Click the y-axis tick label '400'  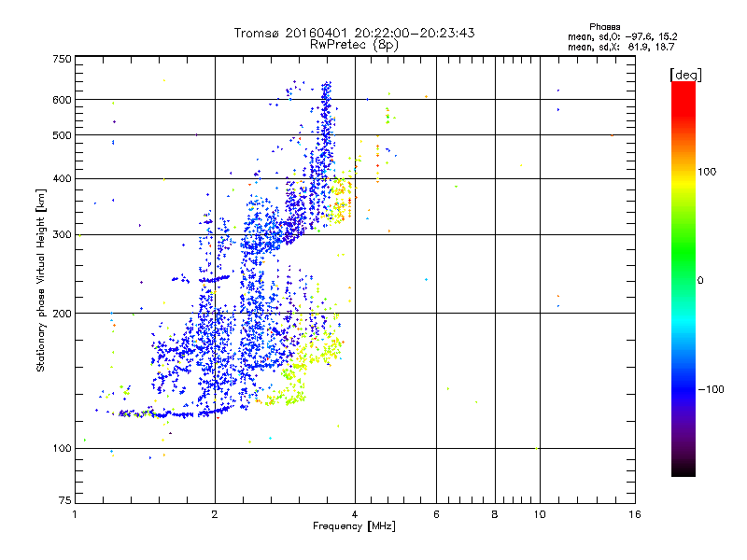(62, 179)
